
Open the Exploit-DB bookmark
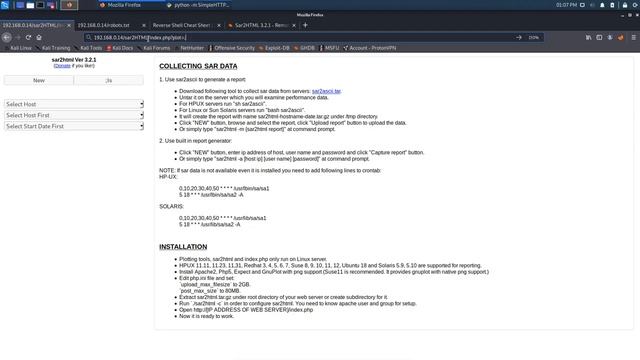(274, 48)
